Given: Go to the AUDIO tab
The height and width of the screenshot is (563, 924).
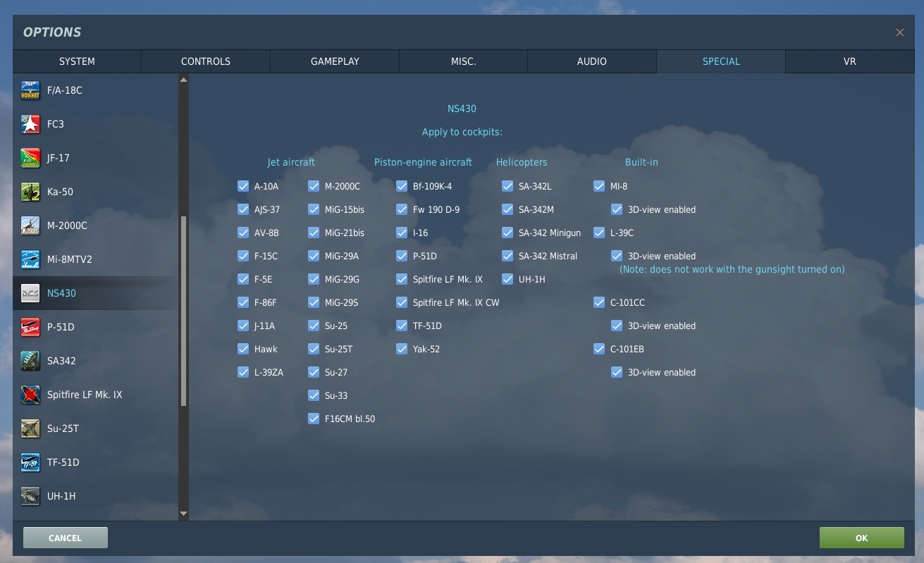Looking at the screenshot, I should (x=592, y=61).
